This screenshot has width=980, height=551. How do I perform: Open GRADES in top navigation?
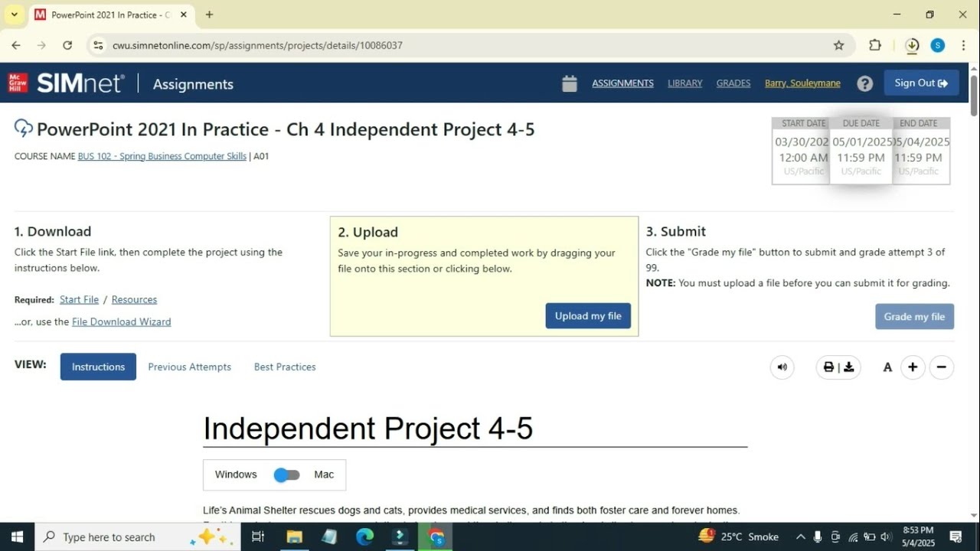click(733, 83)
